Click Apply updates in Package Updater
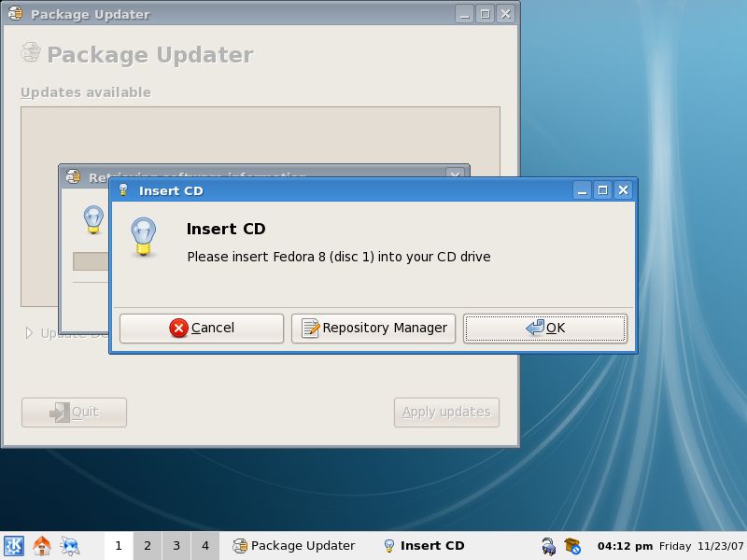747x560 pixels. coord(446,413)
